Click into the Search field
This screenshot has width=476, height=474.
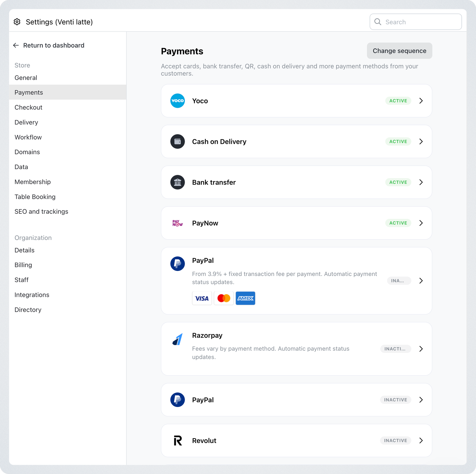click(x=416, y=22)
